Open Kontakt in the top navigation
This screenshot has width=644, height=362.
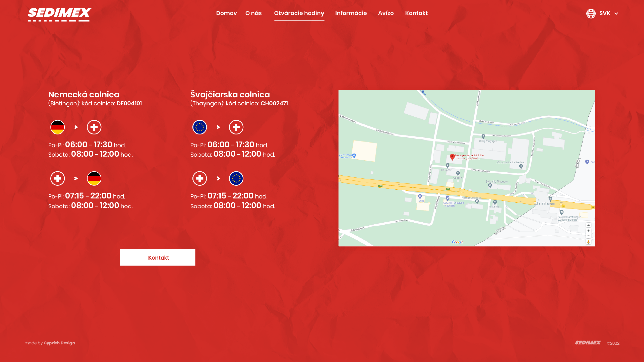416,13
